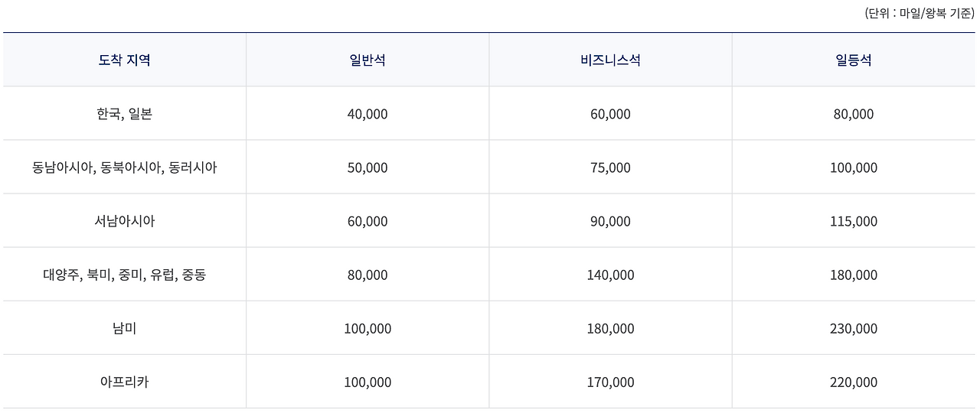Screen dimensions: 980x413
Task: Click the 230,000 일등석 value for 남미
Action: pyautogui.click(x=854, y=328)
